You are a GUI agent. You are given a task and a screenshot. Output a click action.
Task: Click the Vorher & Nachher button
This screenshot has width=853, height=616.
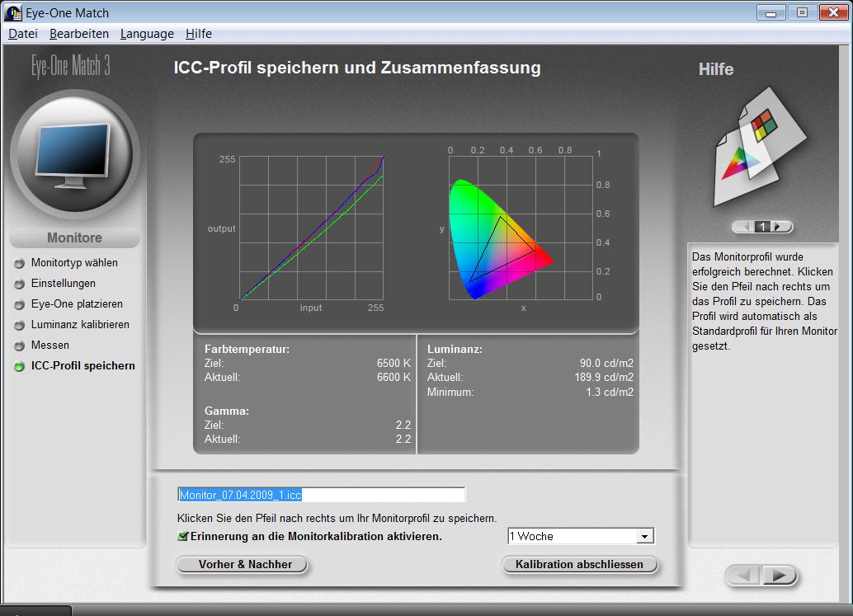[x=245, y=565]
